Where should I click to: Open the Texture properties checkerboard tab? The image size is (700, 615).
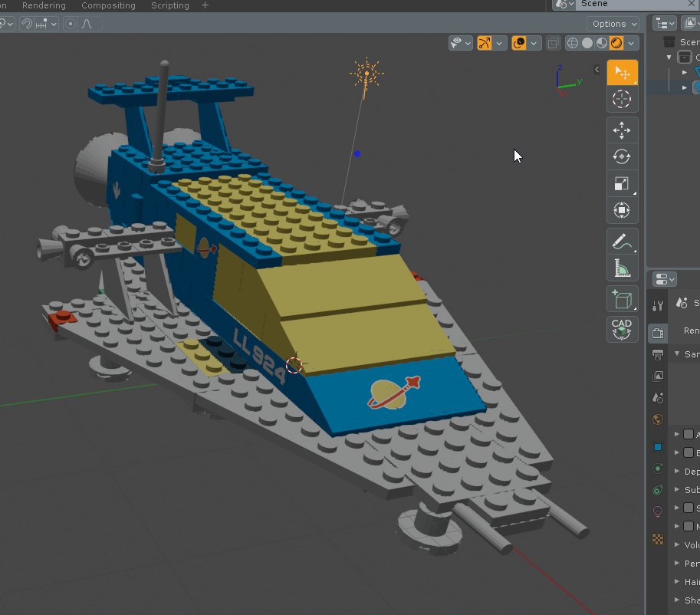[658, 539]
